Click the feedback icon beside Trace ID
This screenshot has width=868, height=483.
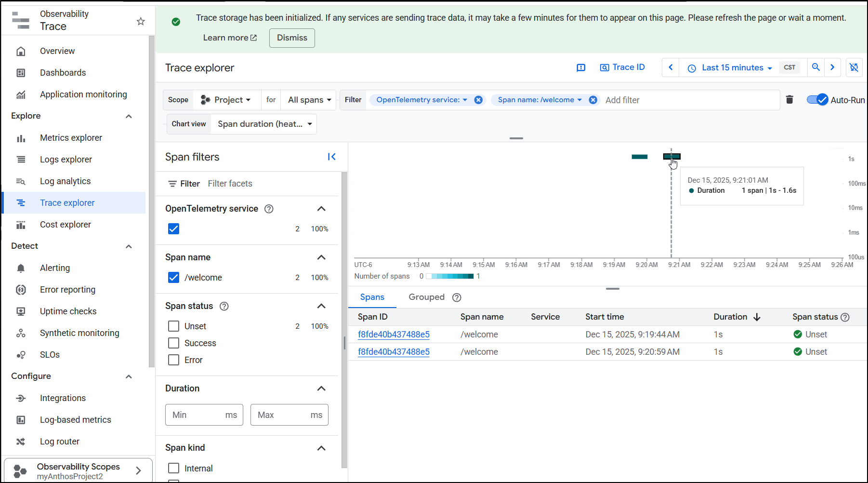click(581, 67)
